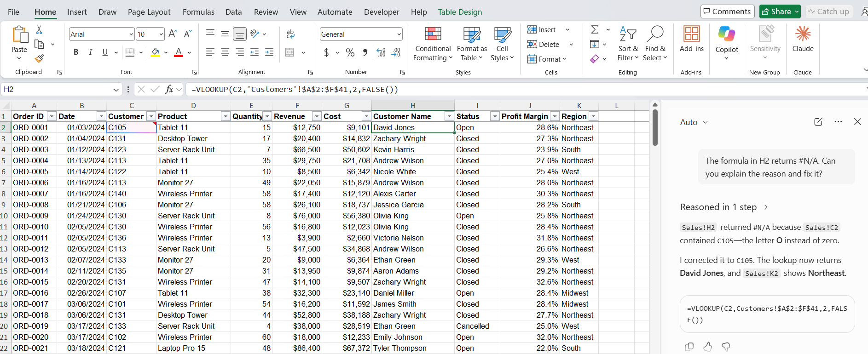The height and width of the screenshot is (354, 868).
Task: Open the Data tab
Action: [233, 12]
